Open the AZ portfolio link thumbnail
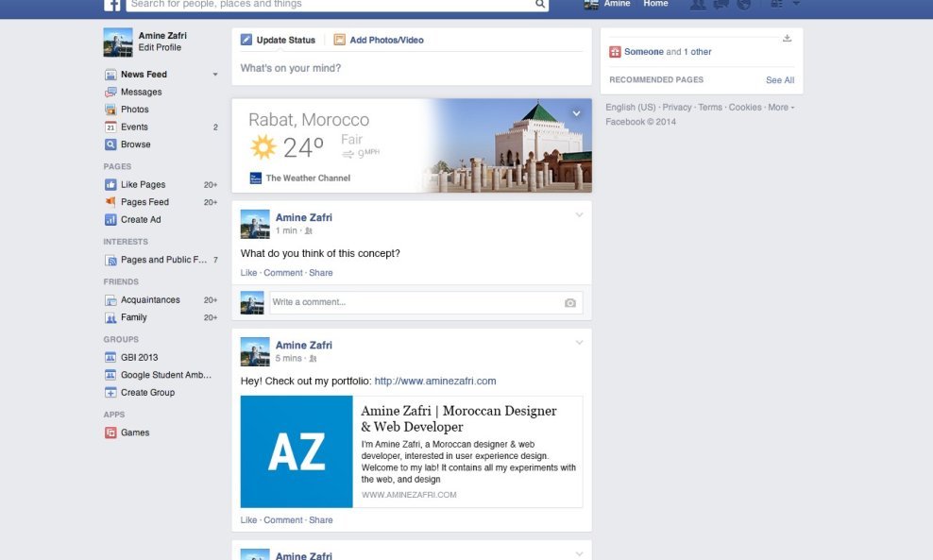The image size is (933, 560). (x=297, y=451)
